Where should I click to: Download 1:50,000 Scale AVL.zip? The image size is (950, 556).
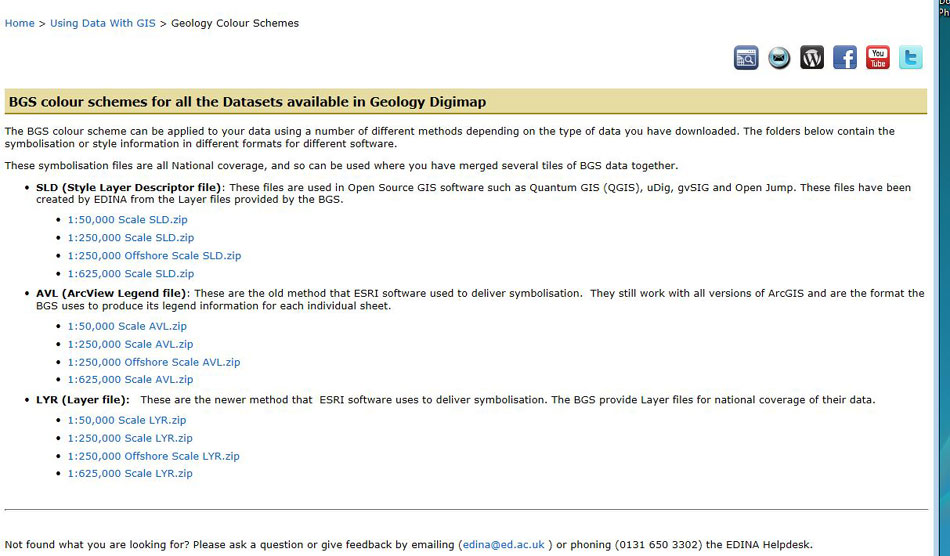coord(127,326)
